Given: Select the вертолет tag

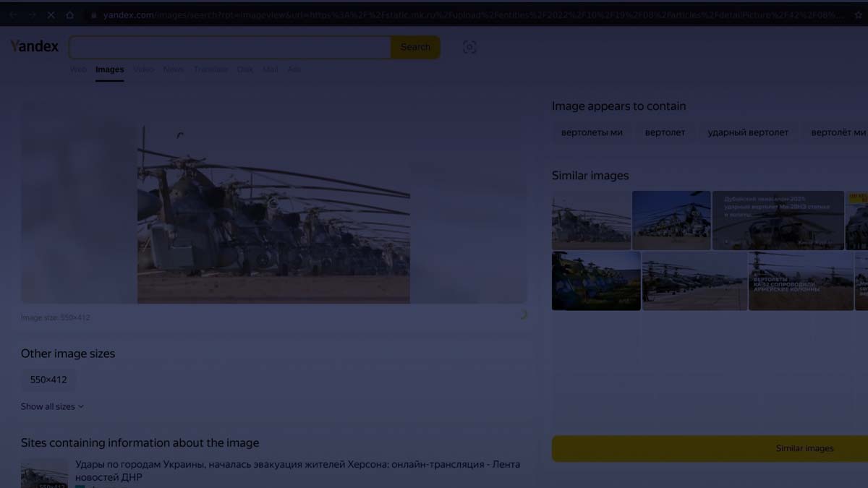Looking at the screenshot, I should 665,132.
